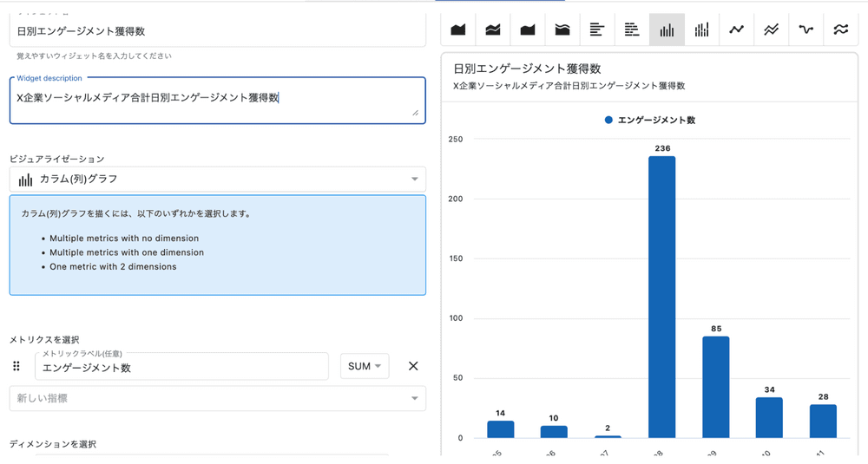Click the metric row drag handle icon
868x464 pixels.
click(x=16, y=367)
